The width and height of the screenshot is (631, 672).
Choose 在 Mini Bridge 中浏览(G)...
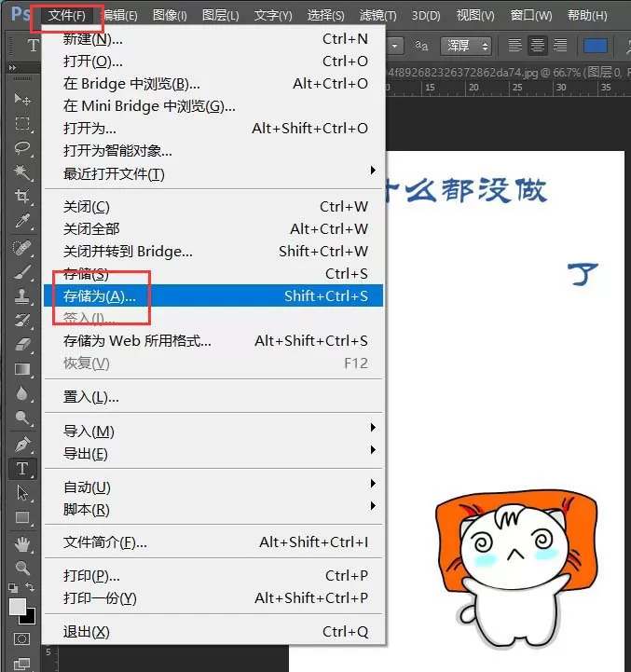pos(213,106)
